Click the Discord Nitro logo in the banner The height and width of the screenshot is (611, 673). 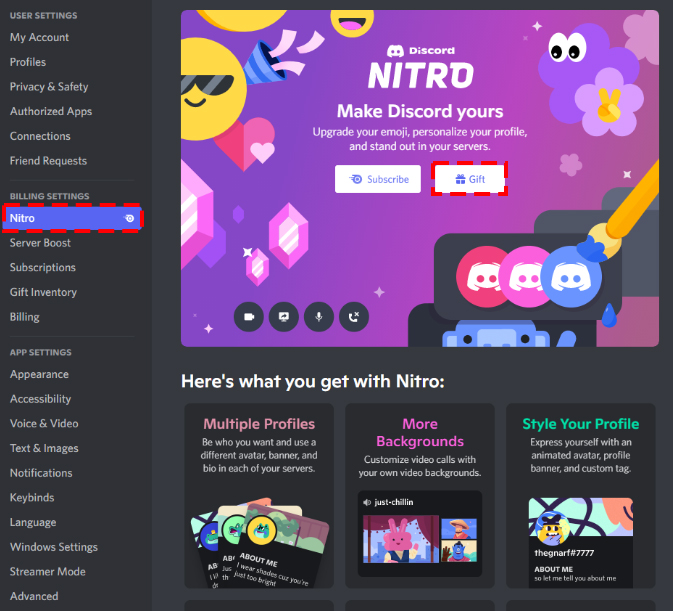420,68
